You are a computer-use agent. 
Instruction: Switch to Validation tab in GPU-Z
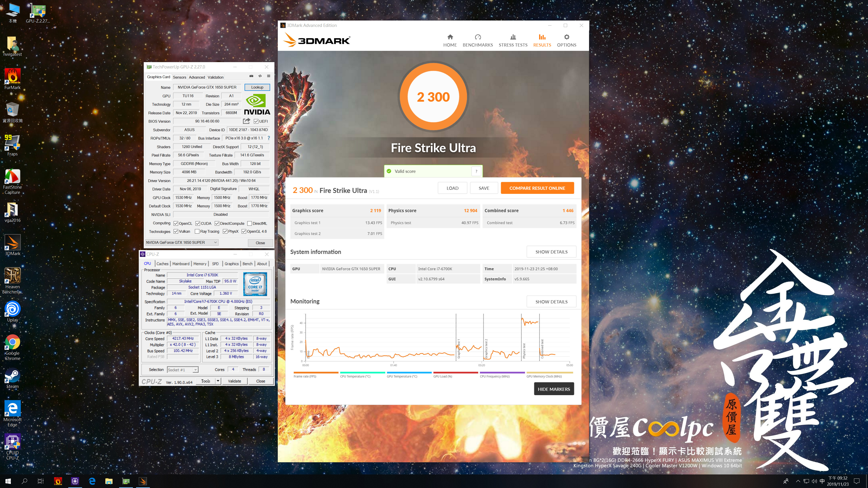(x=215, y=77)
